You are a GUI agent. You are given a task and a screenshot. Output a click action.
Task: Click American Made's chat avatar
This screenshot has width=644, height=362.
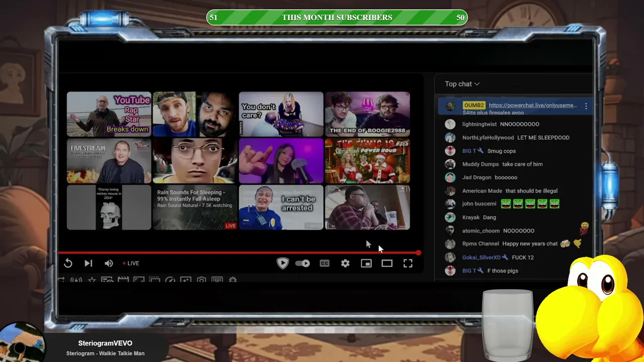pyautogui.click(x=450, y=191)
